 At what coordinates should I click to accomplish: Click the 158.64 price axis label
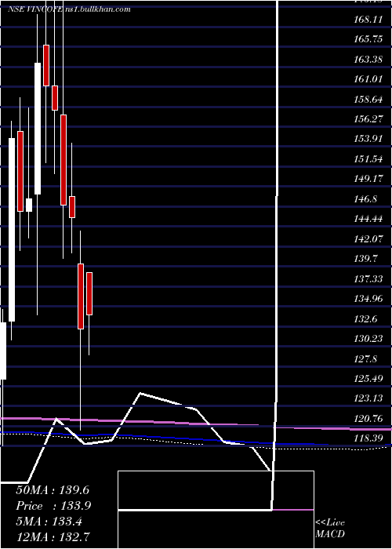368,100
